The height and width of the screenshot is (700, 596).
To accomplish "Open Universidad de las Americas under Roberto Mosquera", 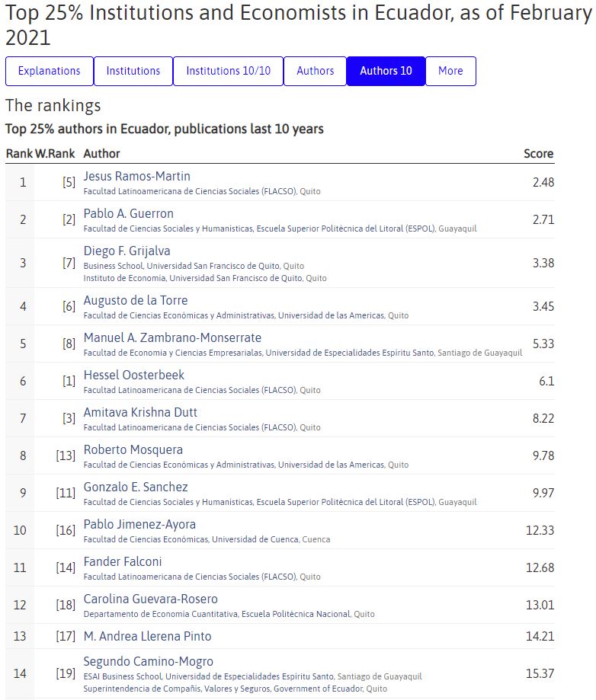I will click(234, 465).
